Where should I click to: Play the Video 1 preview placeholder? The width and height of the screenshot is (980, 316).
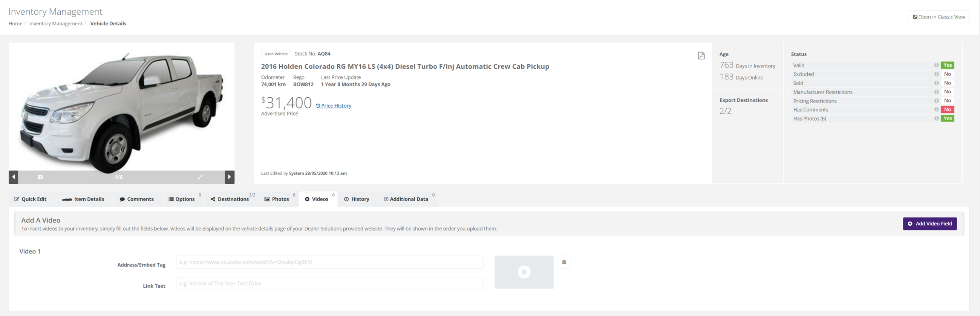524,272
